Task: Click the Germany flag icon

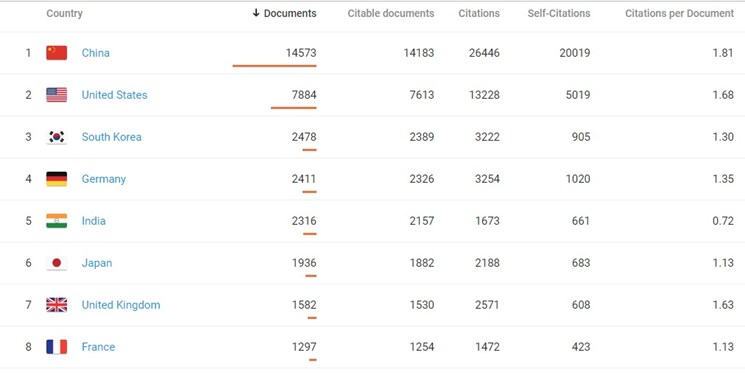Action: (x=57, y=179)
